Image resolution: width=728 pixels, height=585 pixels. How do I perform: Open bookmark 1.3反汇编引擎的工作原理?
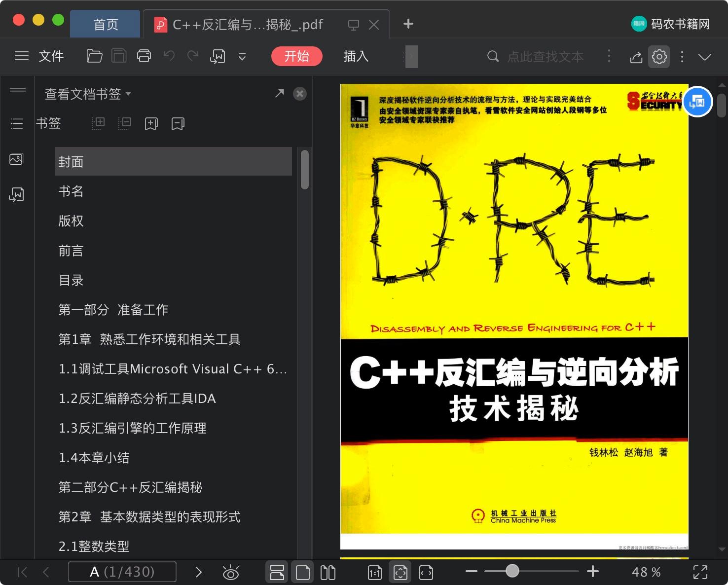pos(133,428)
